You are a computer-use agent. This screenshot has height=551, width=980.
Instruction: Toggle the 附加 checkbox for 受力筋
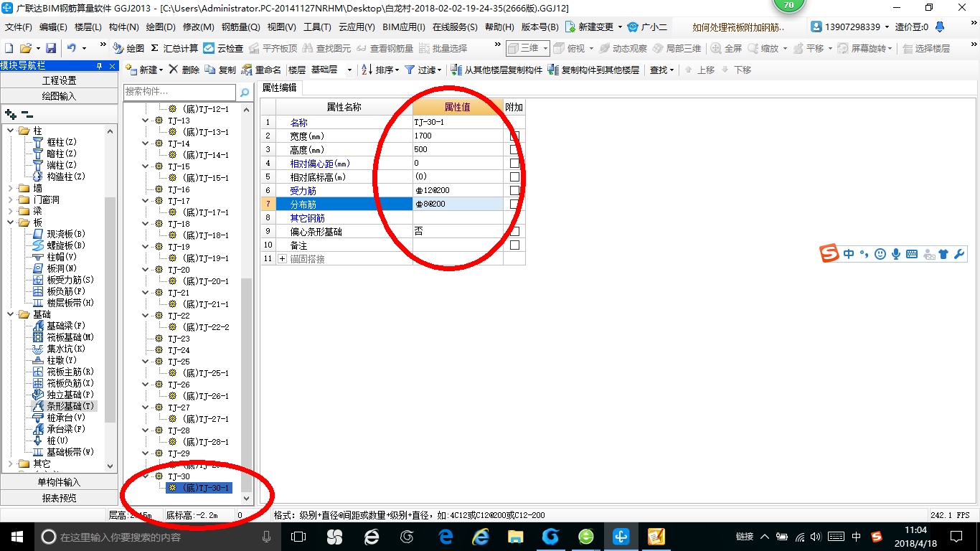coord(514,191)
